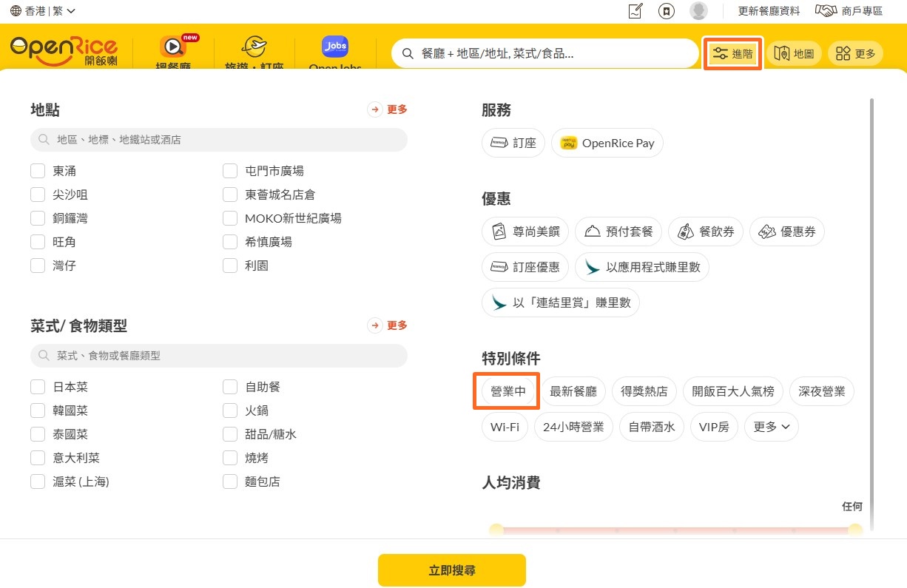Tick the 日本菜 cuisine checkbox
This screenshot has width=907, height=588.
coord(38,387)
